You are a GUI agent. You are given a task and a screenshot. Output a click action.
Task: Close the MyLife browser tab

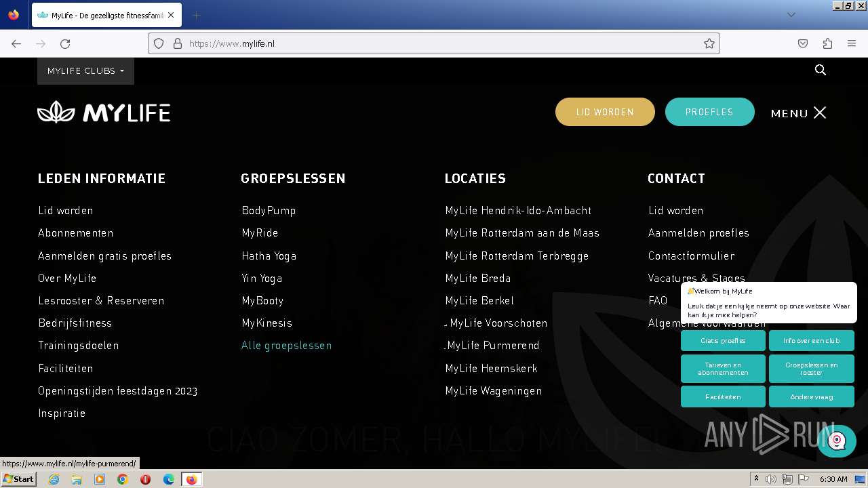pyautogui.click(x=171, y=15)
